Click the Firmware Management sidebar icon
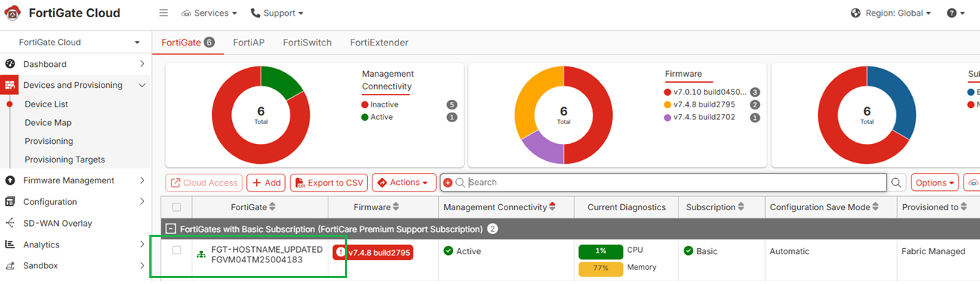The height and width of the screenshot is (284, 980). pos(10,180)
